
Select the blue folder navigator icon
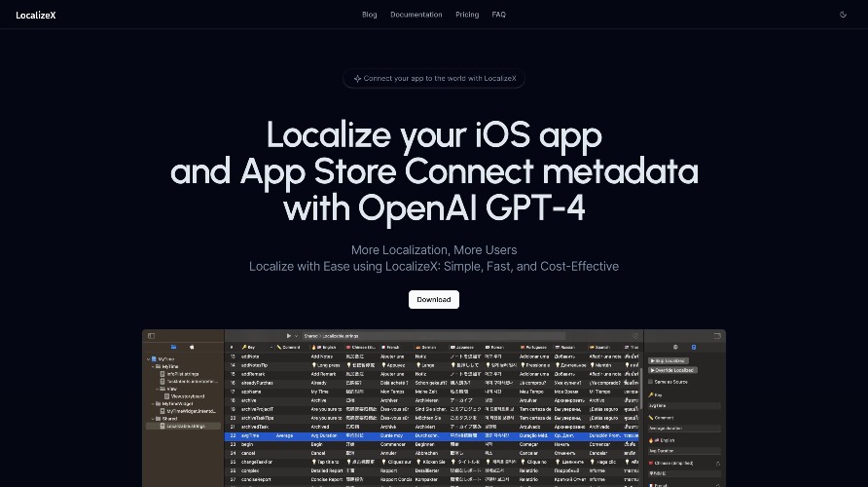pyautogui.click(x=173, y=347)
